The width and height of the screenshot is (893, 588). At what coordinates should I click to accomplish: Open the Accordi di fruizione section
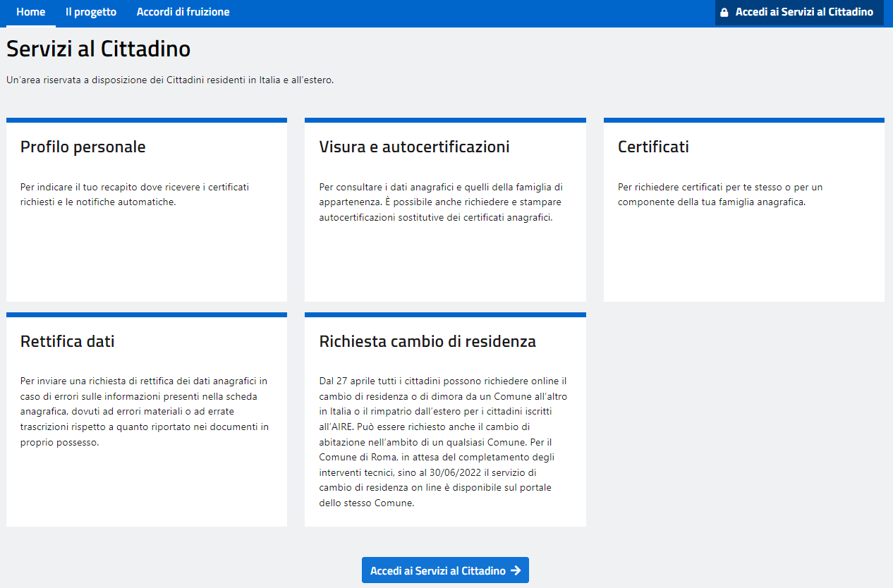pos(183,12)
